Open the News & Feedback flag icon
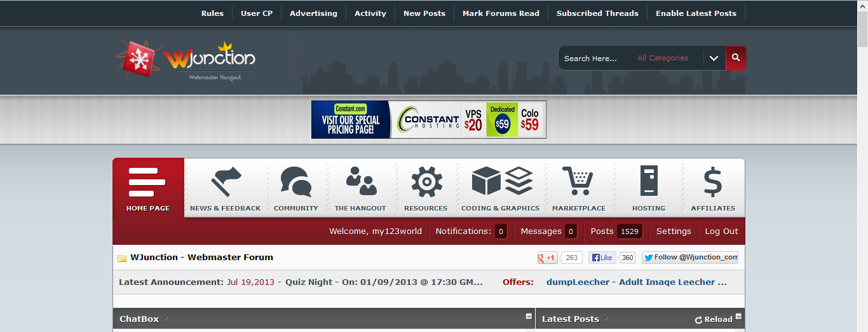 pos(225,183)
